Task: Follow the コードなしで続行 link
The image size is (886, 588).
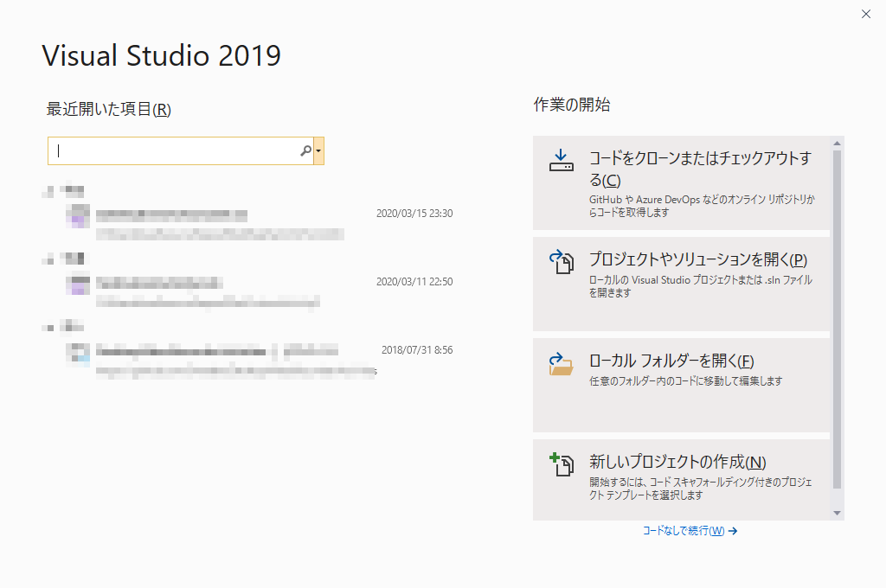Action: click(690, 530)
